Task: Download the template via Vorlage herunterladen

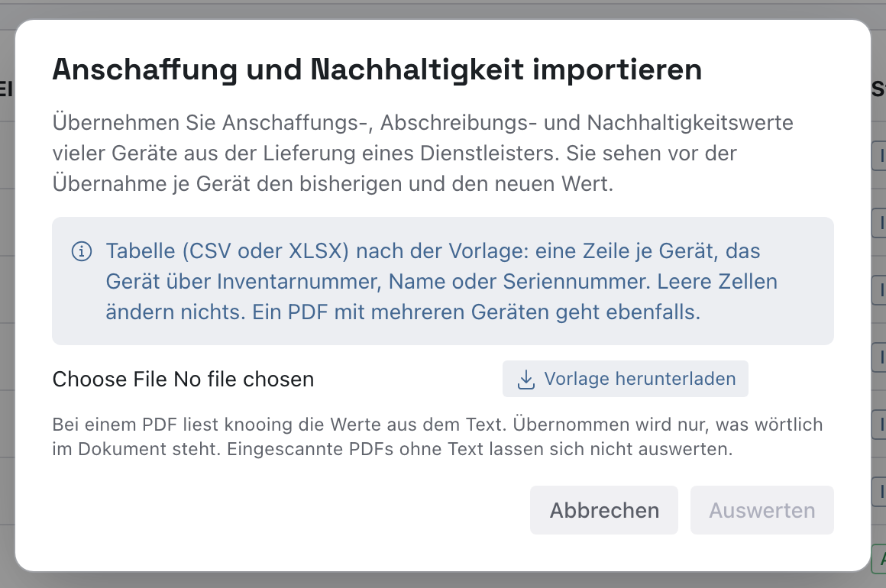Action: coord(625,379)
